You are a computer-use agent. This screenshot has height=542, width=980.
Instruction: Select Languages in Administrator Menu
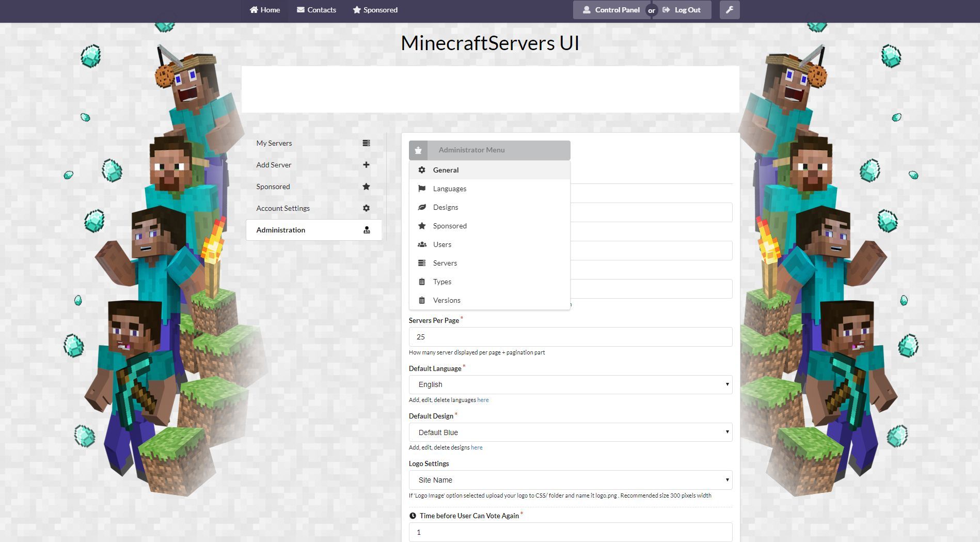[489, 189]
